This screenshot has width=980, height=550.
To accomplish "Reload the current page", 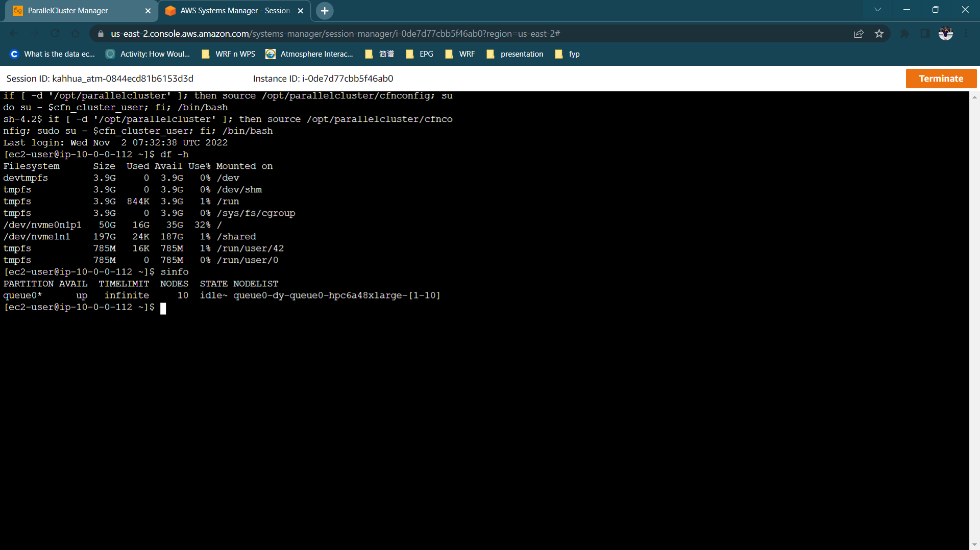I will pos(55,34).
